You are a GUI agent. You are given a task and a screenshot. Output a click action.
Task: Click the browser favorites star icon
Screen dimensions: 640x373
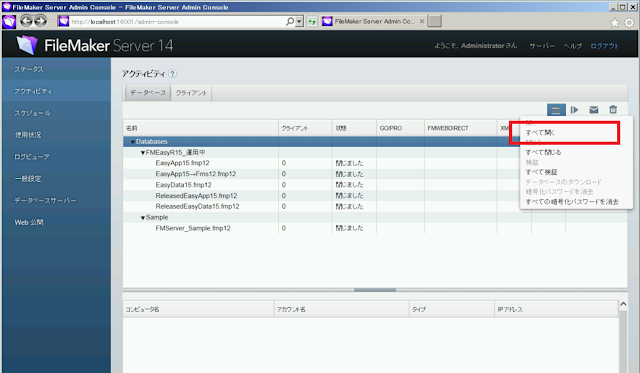[614, 23]
